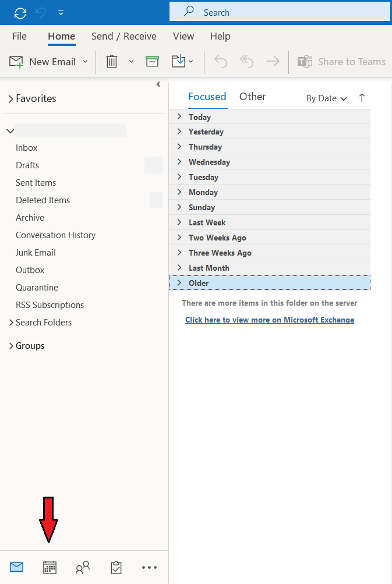Click the Delete trash can icon
This screenshot has height=584, width=392.
(112, 62)
